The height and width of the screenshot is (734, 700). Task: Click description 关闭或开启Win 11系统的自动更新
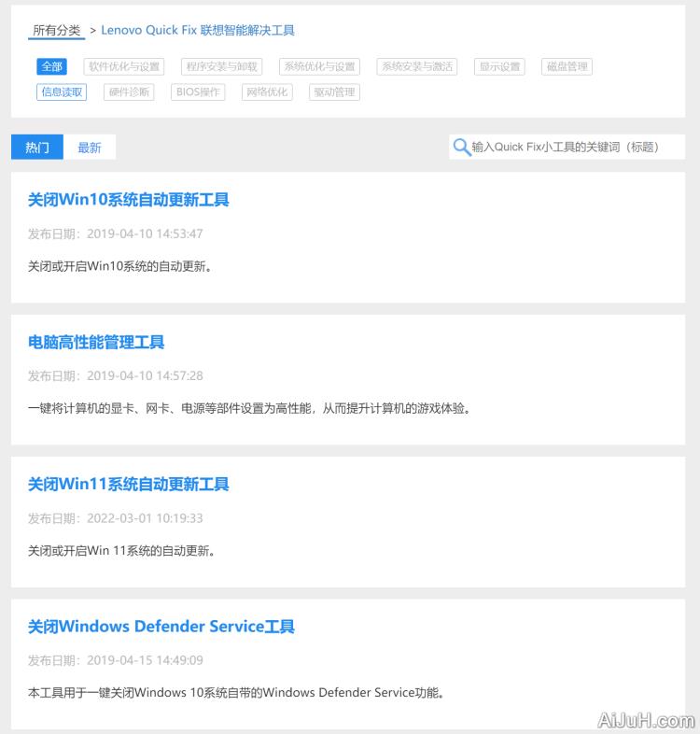[121, 551]
